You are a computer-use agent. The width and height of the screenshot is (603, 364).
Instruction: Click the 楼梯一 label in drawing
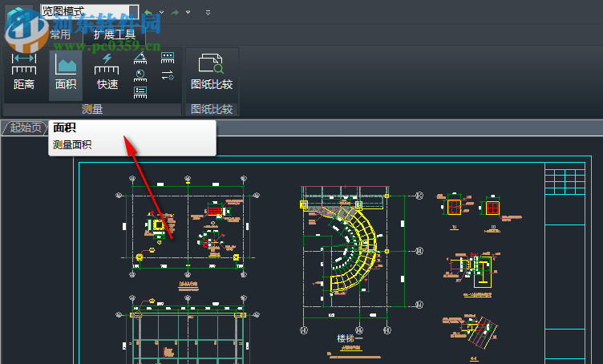click(x=350, y=338)
